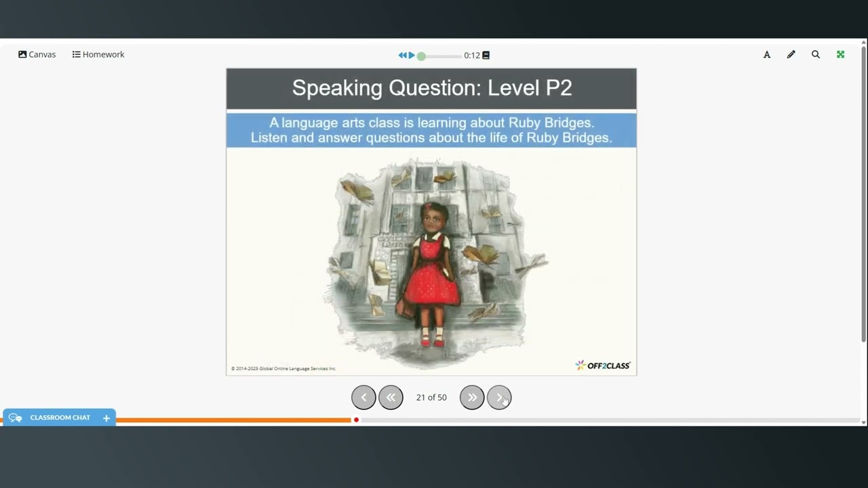Image resolution: width=868 pixels, height=488 pixels.
Task: Select the pencil drawing tool
Action: point(791,55)
